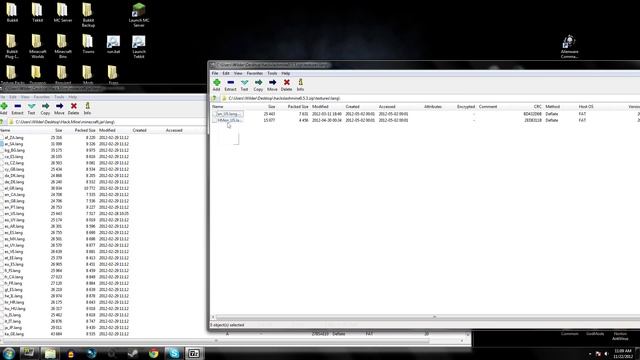This screenshot has height=360, width=640.
Task: Sort by Modified column in back window
Action: (x=107, y=130)
